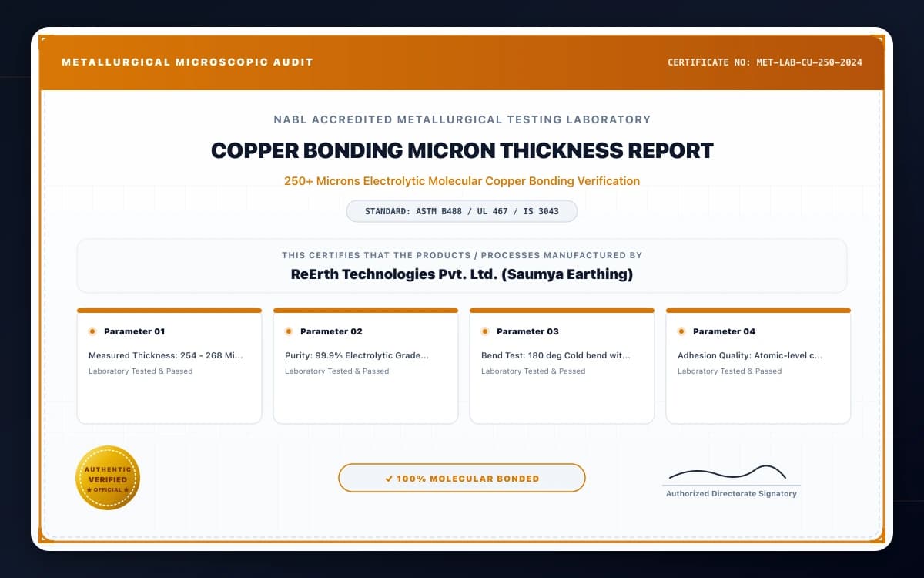924x578 pixels.
Task: Click the orange dot beside Parameter 01
Action: point(92,331)
